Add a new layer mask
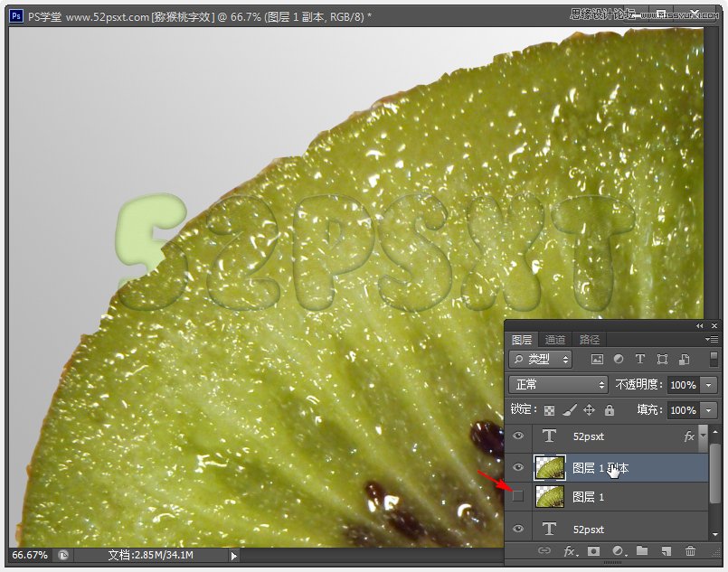This screenshot has width=728, height=572. [594, 550]
